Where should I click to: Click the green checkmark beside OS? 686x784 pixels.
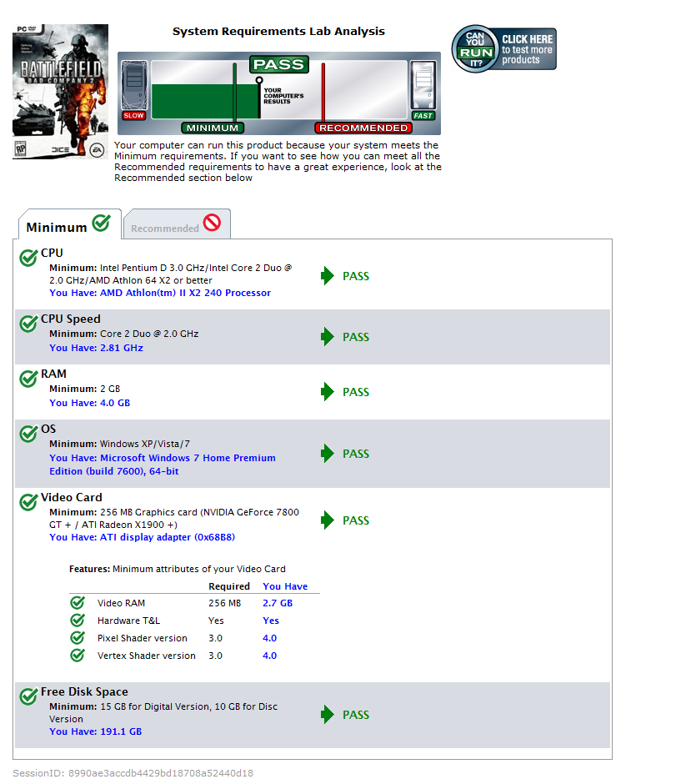point(28,434)
